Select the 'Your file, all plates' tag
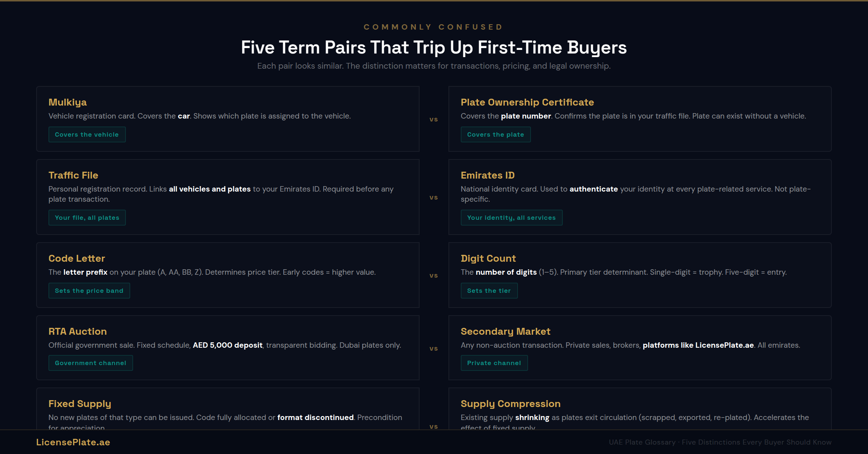Viewport: 868px width, 454px height. pyautogui.click(x=87, y=218)
